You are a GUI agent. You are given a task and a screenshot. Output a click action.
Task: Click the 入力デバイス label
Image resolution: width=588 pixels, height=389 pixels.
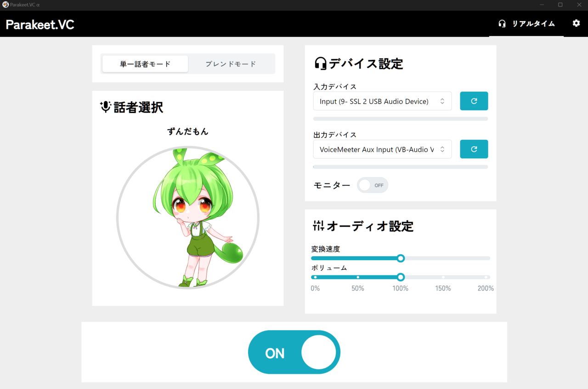click(335, 86)
